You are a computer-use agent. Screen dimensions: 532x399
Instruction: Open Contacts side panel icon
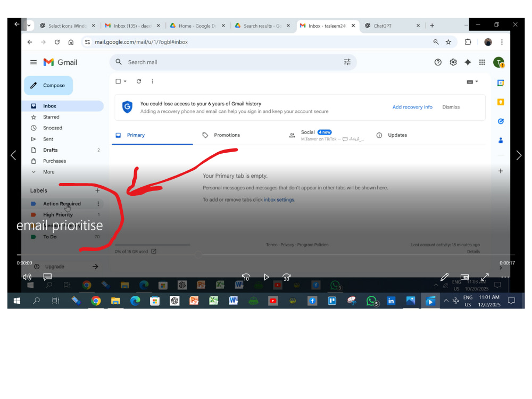pyautogui.click(x=501, y=140)
